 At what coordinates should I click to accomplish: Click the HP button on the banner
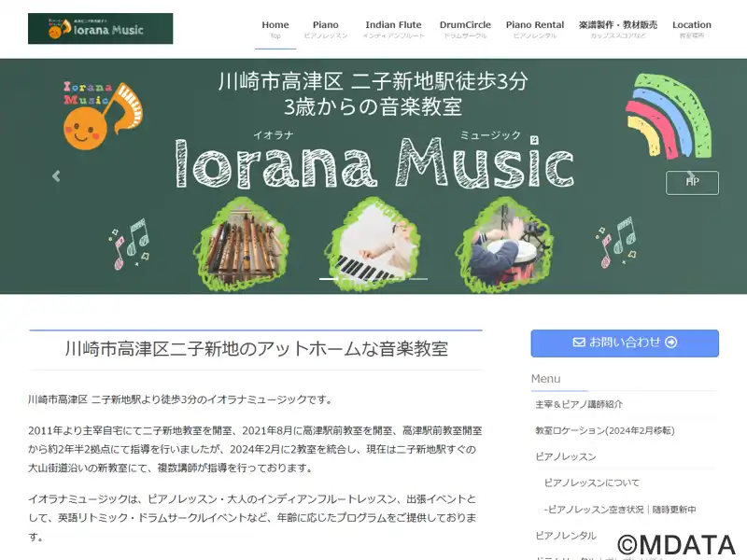point(692,183)
